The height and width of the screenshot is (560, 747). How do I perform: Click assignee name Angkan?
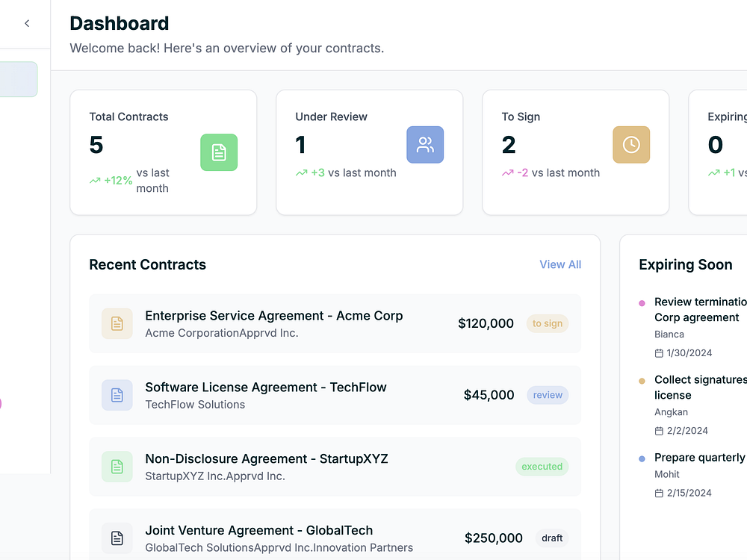click(672, 412)
